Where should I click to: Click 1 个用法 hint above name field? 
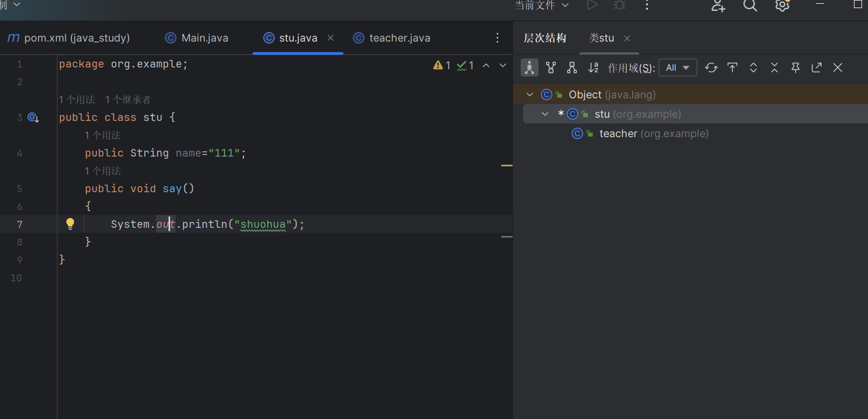[103, 135]
